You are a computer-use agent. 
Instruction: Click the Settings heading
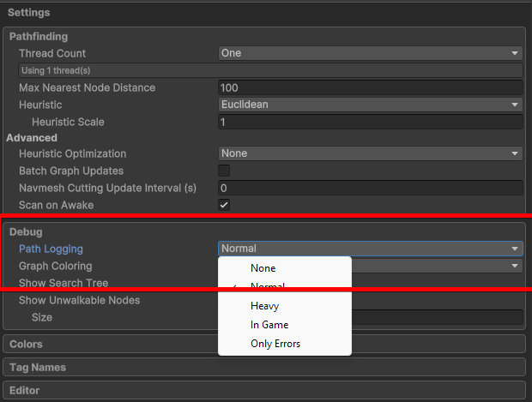[x=29, y=13]
